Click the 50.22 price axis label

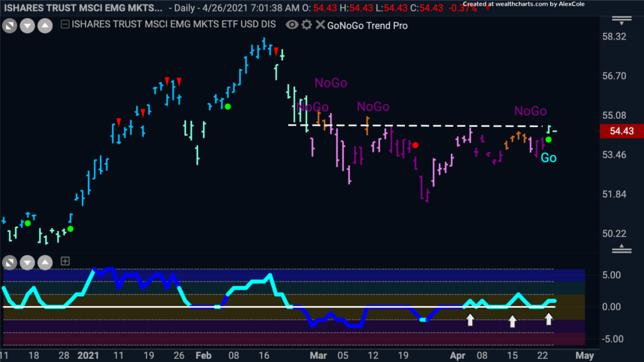[614, 234]
